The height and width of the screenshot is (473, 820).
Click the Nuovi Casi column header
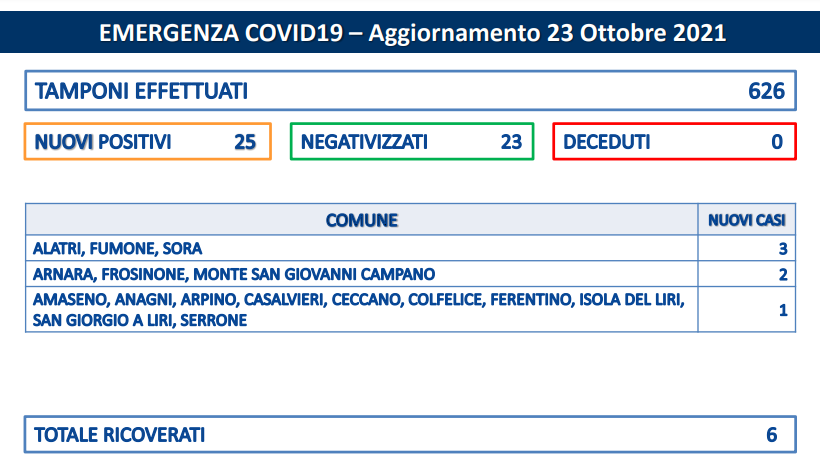click(x=747, y=220)
